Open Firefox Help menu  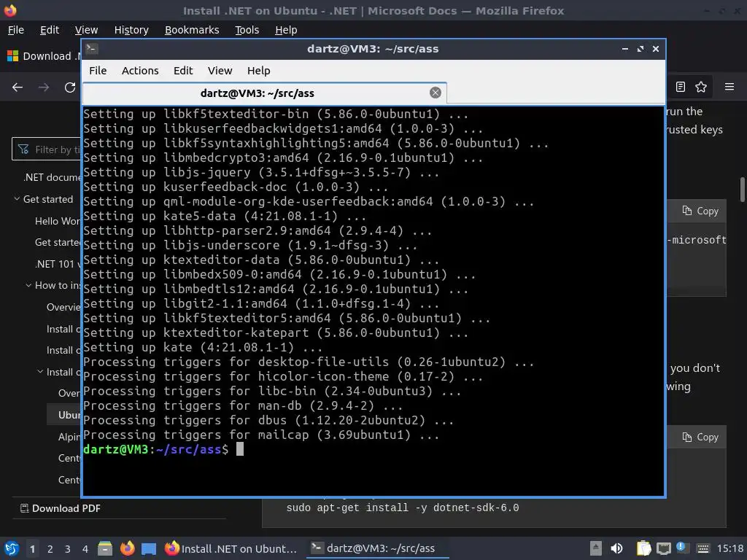point(286,30)
